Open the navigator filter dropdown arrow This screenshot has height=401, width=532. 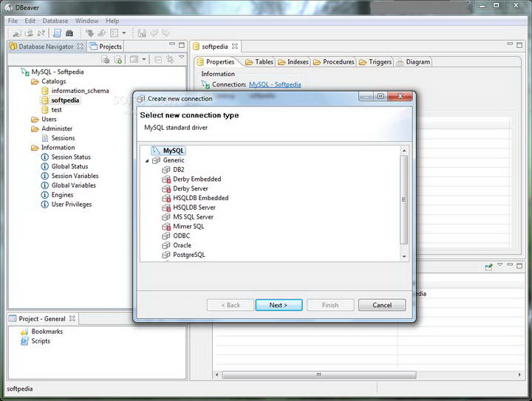pyautogui.click(x=144, y=59)
